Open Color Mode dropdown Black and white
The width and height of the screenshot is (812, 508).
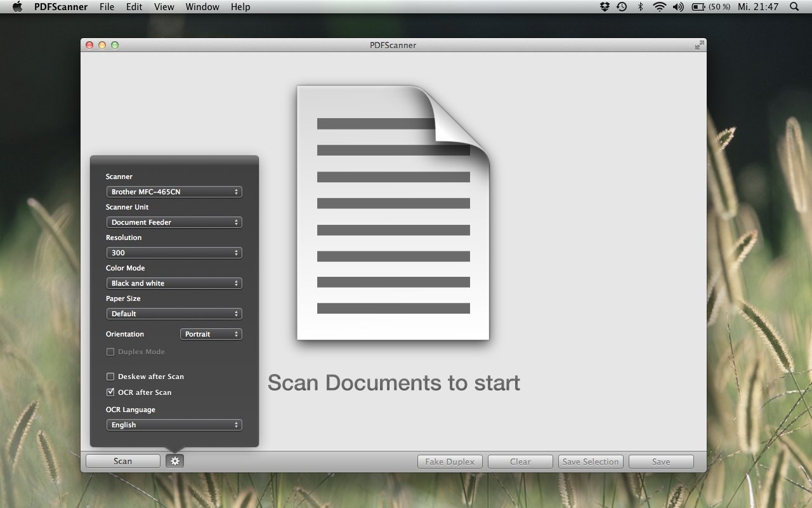174,283
